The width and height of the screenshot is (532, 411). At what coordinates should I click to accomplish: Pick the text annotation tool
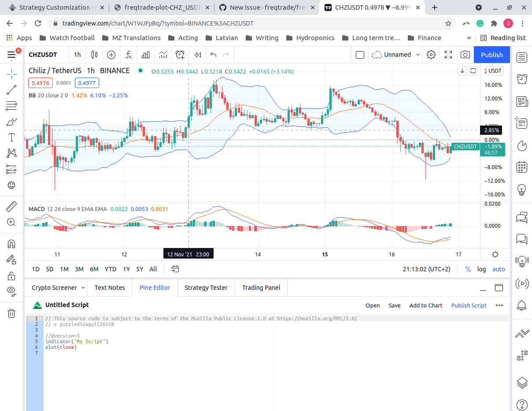pyautogui.click(x=11, y=137)
